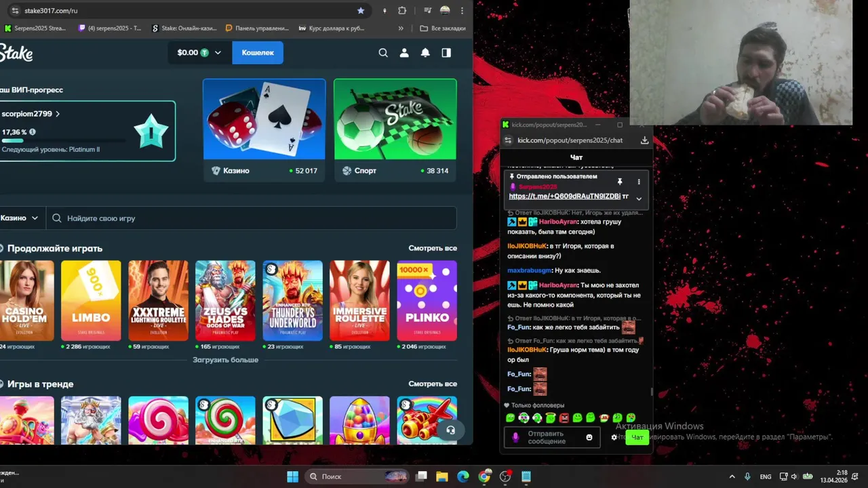Toggle the Stake side panel icon

[446, 53]
